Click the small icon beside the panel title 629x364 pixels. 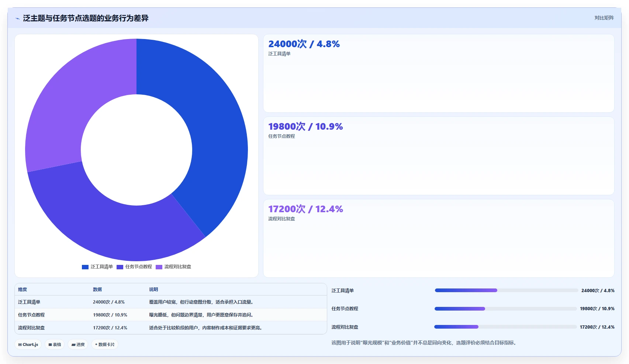pos(17,18)
